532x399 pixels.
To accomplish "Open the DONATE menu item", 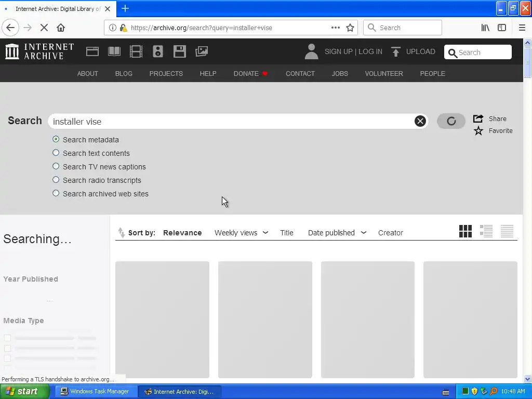I will tap(251, 74).
